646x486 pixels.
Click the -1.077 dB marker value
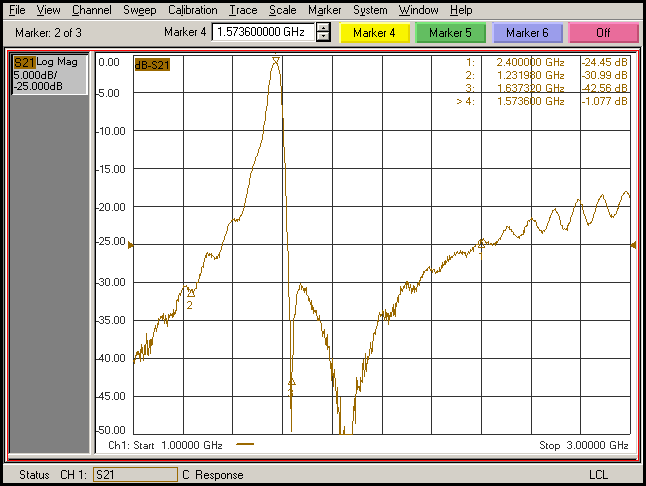(x=604, y=101)
